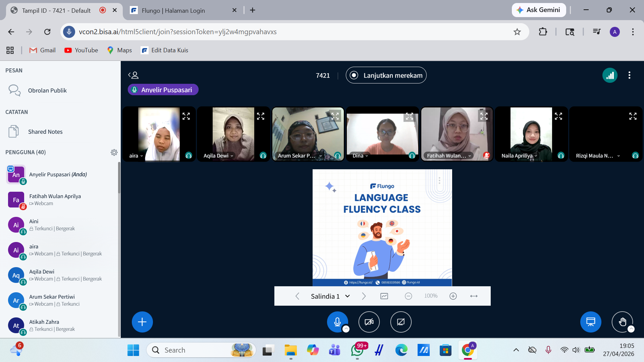Switch to the Flungo Halaman Login tab

184,10
